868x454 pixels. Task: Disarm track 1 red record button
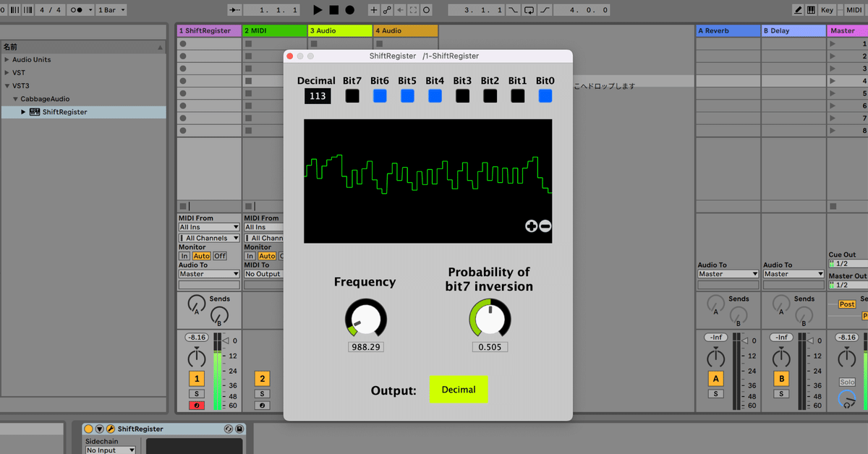pyautogui.click(x=196, y=406)
